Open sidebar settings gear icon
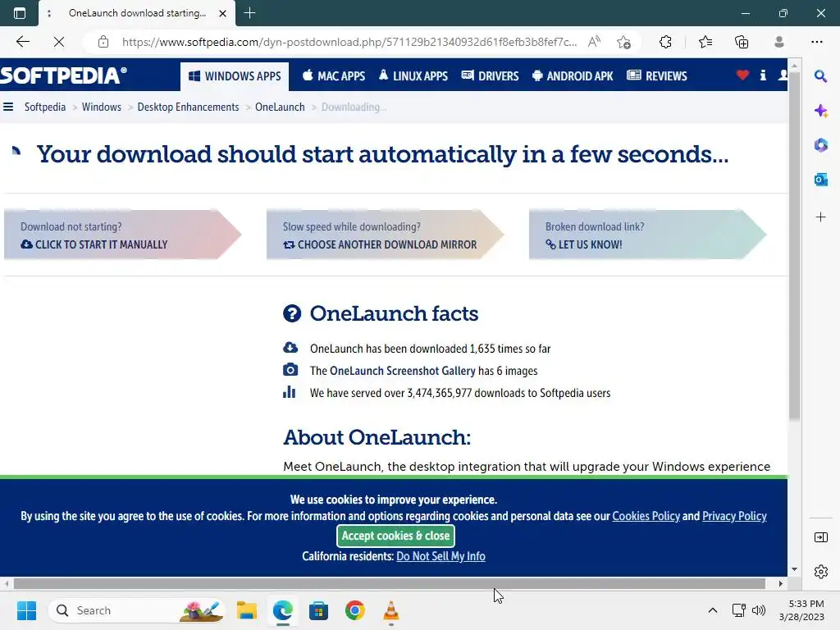The height and width of the screenshot is (630, 840). pyautogui.click(x=820, y=572)
